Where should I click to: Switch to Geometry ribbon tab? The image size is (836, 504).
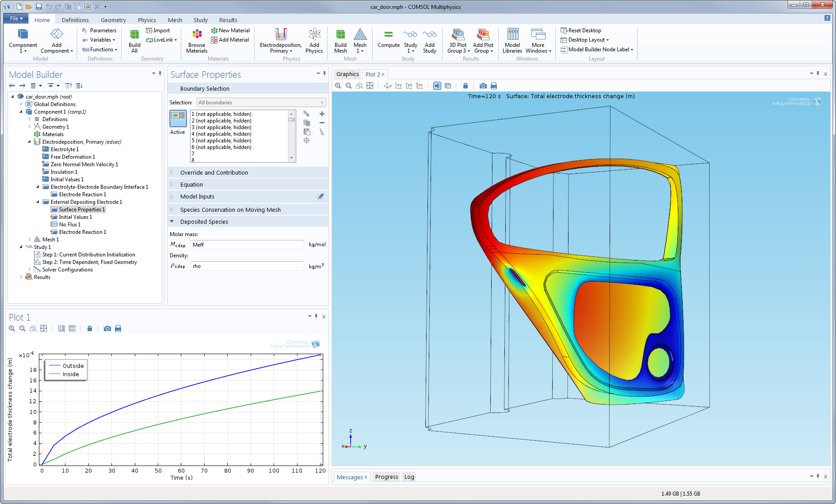[x=113, y=20]
